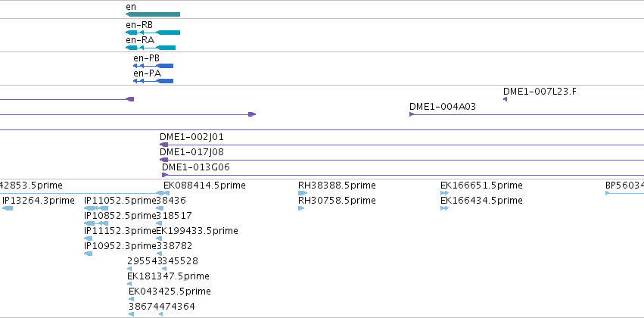Click the DME1-002J01 clone end marker

click(x=164, y=145)
